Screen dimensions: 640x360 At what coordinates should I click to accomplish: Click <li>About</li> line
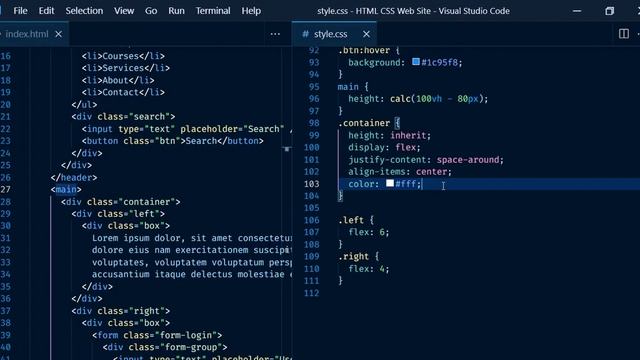point(118,80)
